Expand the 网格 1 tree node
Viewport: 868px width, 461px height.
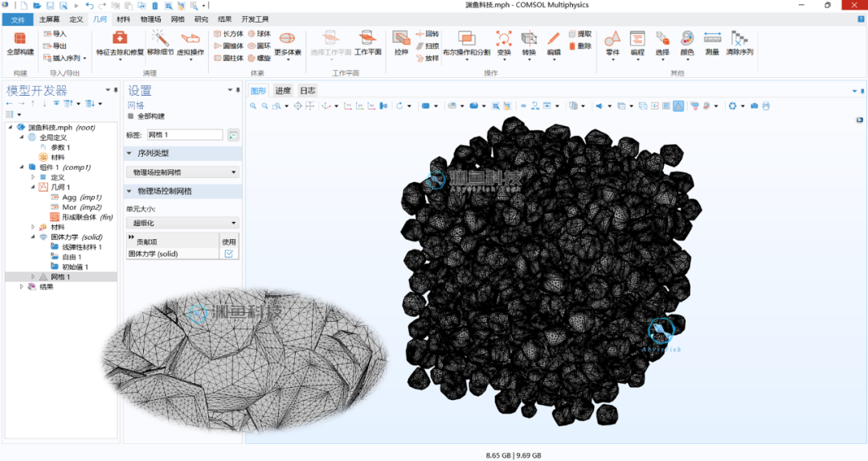[x=33, y=277]
